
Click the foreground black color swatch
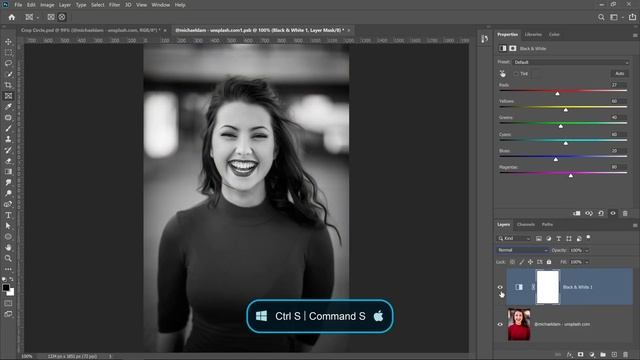6,287
